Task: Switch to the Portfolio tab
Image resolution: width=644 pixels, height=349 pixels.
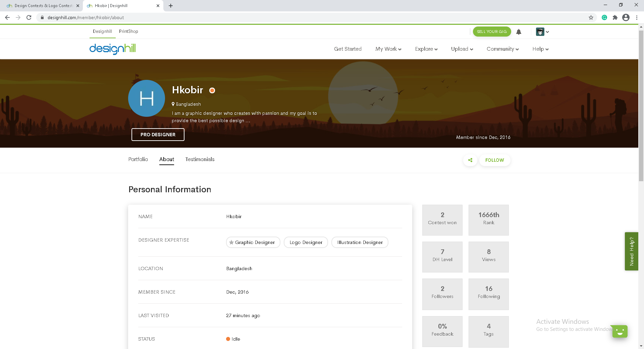Action: (138, 159)
